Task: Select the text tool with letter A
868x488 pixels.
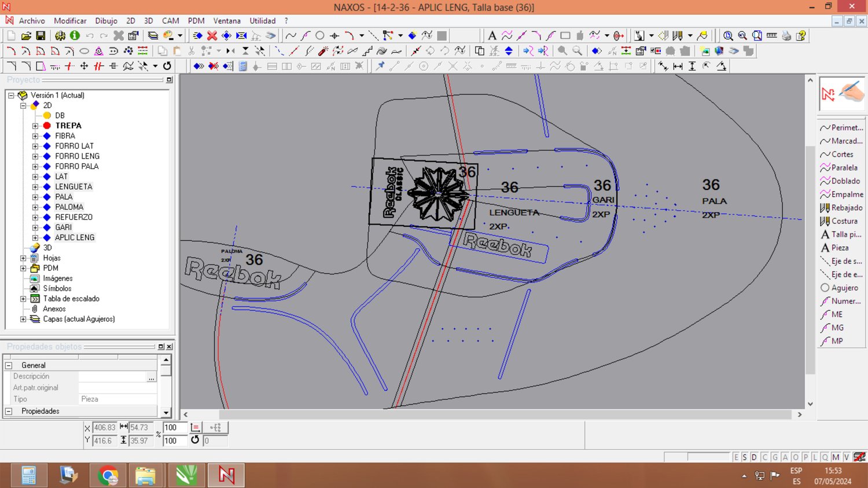Action: [x=492, y=36]
